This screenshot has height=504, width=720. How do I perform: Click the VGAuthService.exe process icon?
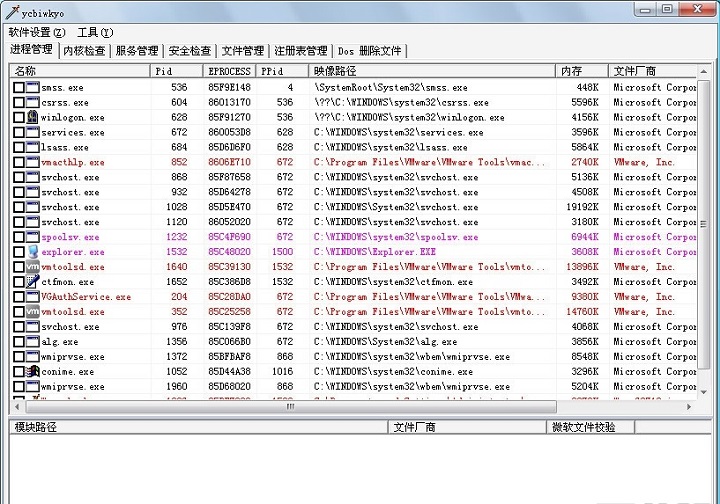(x=33, y=297)
